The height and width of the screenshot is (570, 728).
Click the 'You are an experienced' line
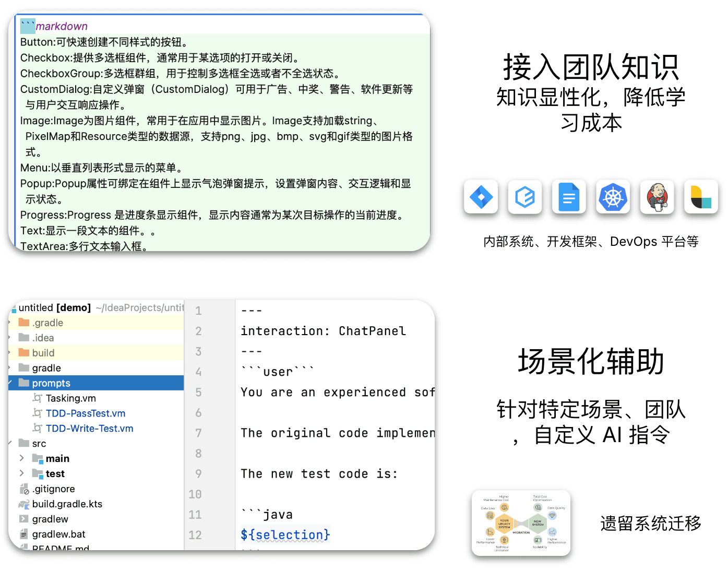(337, 392)
